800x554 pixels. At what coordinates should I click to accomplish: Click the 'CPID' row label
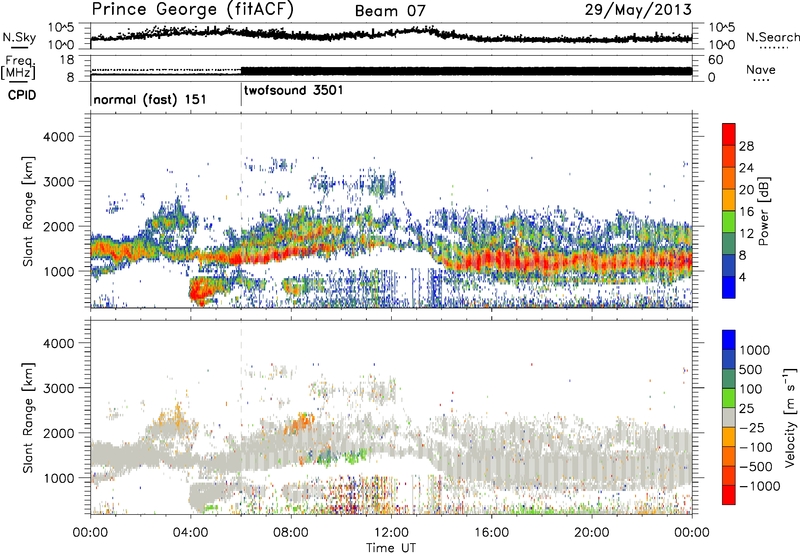(22, 95)
